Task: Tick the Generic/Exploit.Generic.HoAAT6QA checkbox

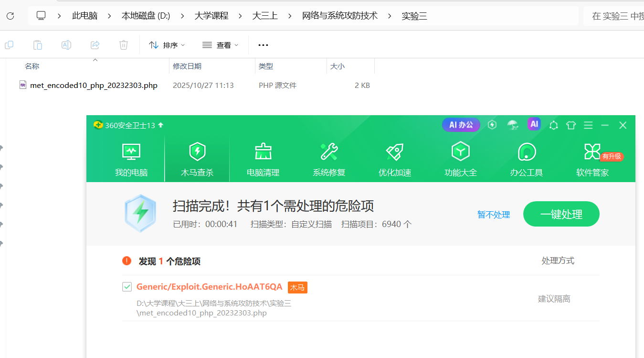Action: tap(127, 287)
